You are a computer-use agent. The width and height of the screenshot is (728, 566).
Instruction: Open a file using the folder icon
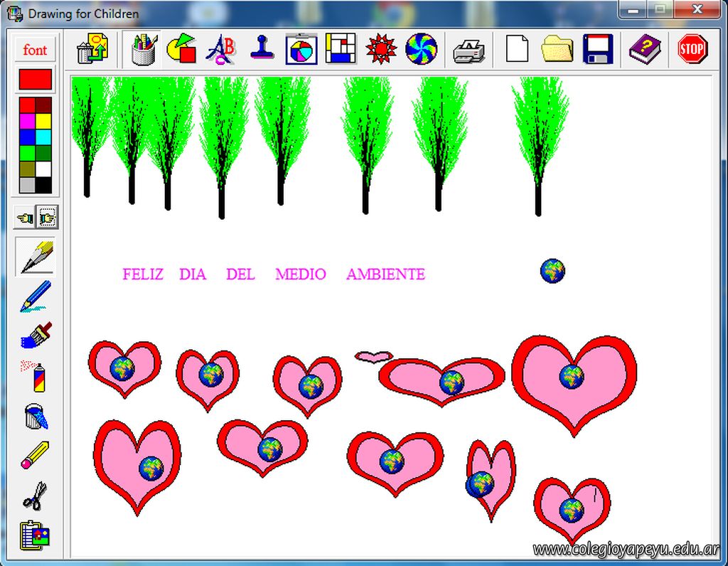(x=557, y=50)
